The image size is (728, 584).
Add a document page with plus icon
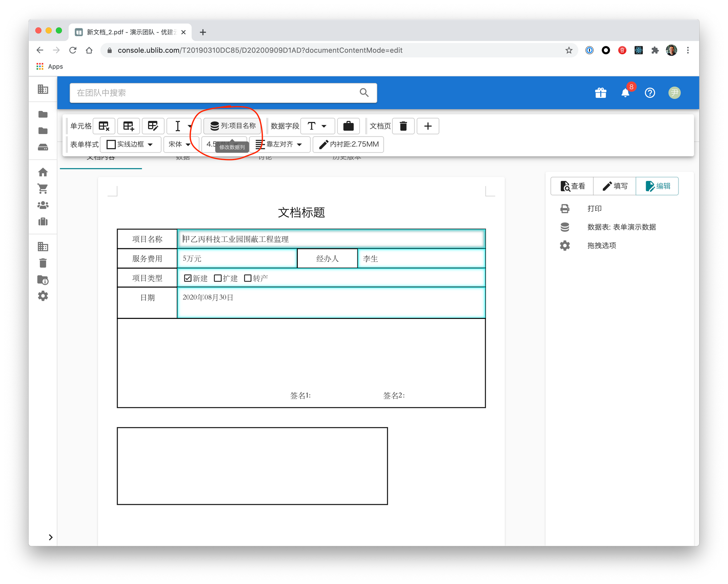[x=428, y=126]
